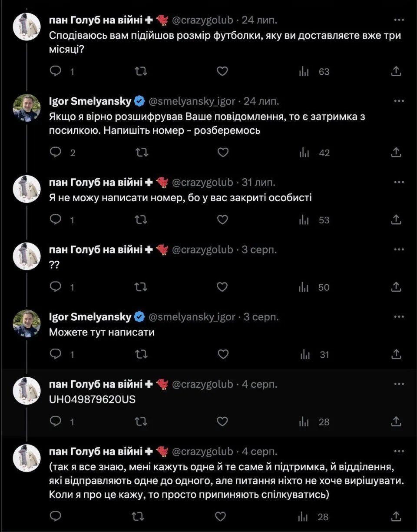Share the "??" tweet from 3 серп.

point(396,287)
